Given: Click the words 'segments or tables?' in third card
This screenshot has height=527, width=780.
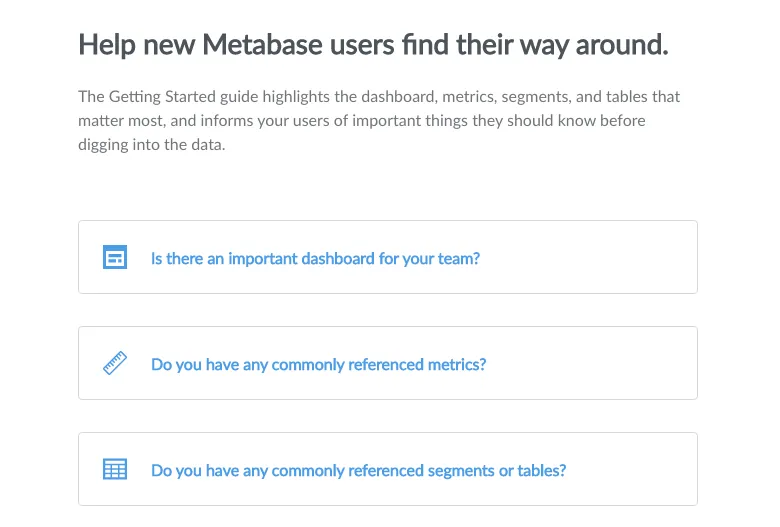Looking at the screenshot, I should (x=497, y=471).
